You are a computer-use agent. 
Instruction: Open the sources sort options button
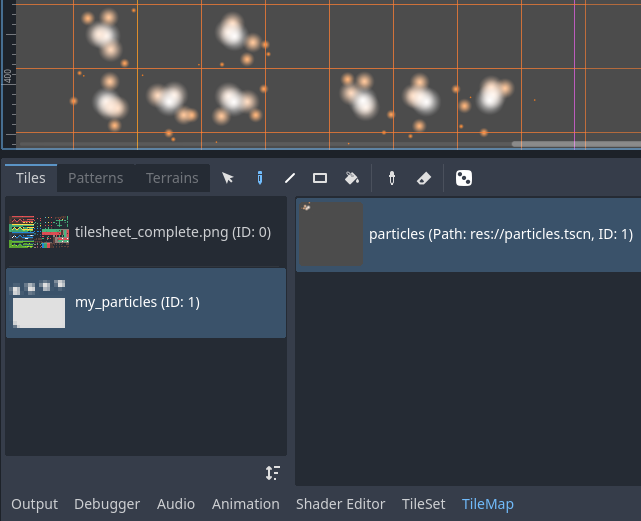[x=272, y=473]
